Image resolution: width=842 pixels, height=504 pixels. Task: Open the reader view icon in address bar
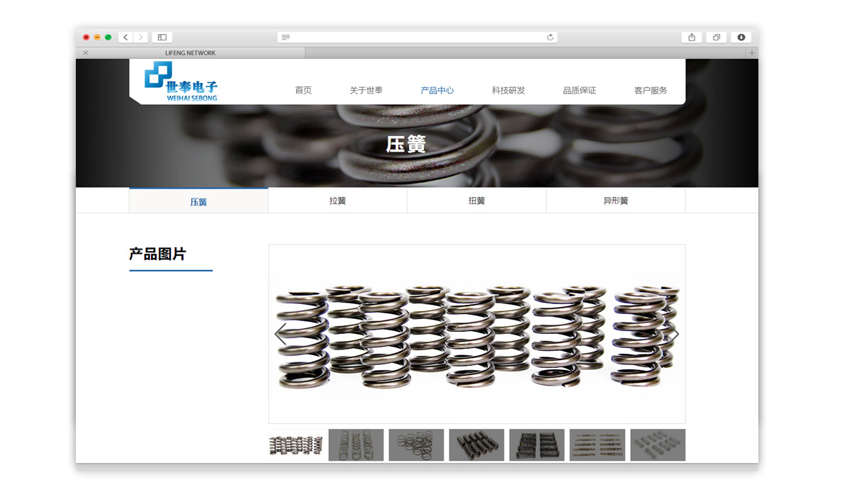286,37
